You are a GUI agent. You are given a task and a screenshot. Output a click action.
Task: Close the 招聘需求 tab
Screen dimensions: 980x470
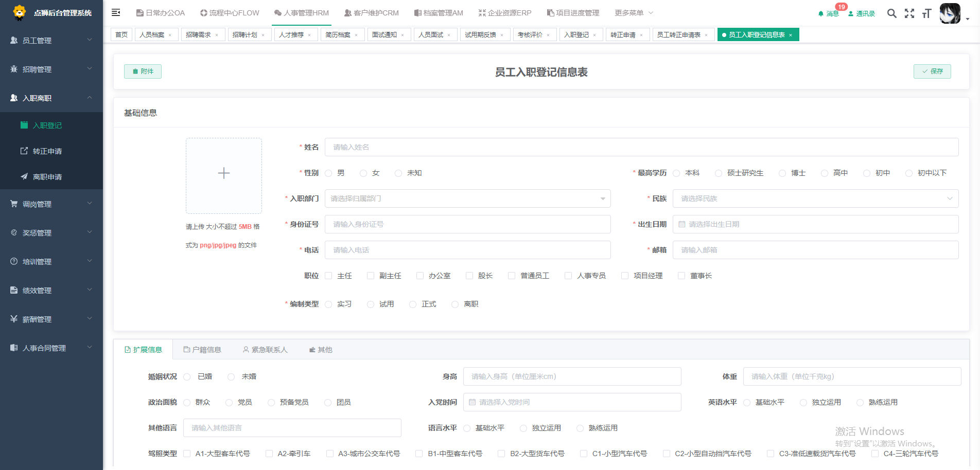pyautogui.click(x=217, y=35)
